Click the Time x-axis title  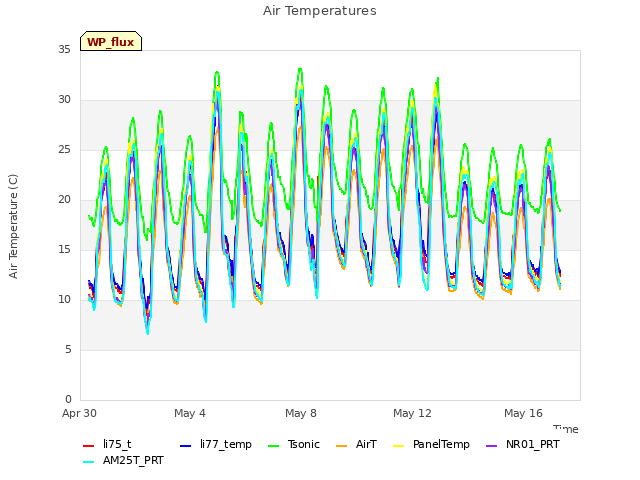[x=566, y=429]
